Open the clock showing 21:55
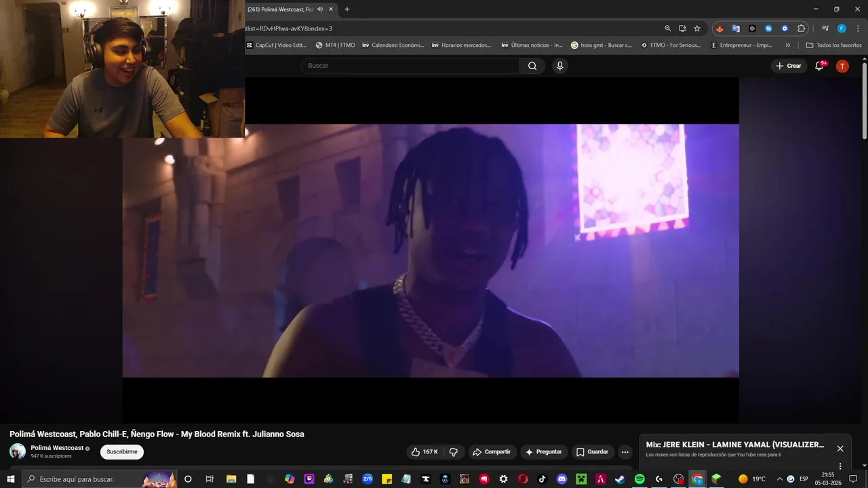This screenshot has width=868, height=488. point(828,479)
